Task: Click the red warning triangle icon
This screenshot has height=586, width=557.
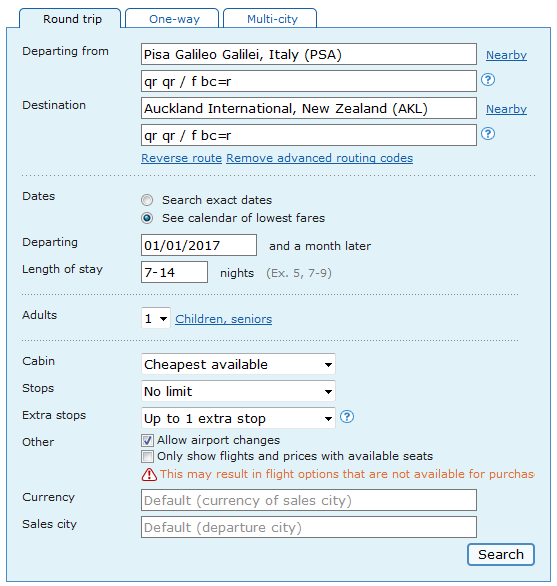Action: 149,474
